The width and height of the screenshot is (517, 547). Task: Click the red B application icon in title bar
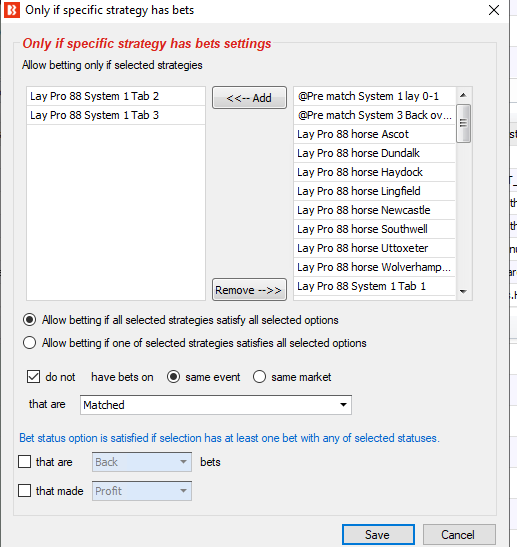click(x=12, y=10)
